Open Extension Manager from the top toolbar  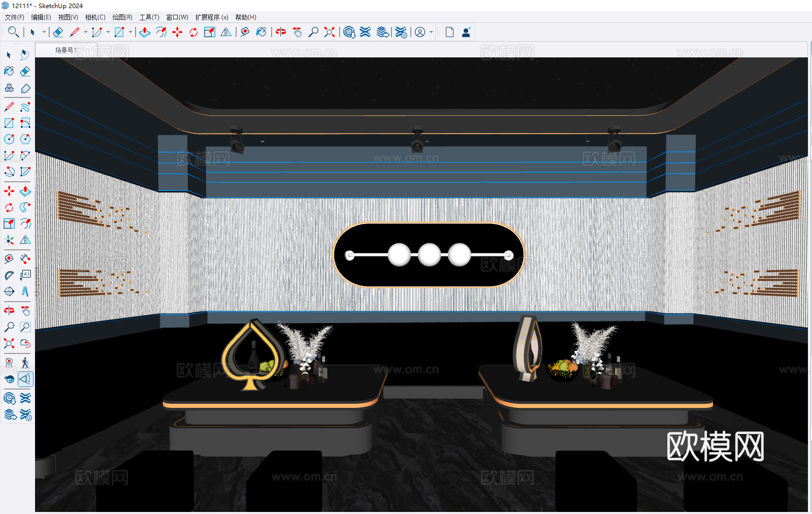click(401, 32)
